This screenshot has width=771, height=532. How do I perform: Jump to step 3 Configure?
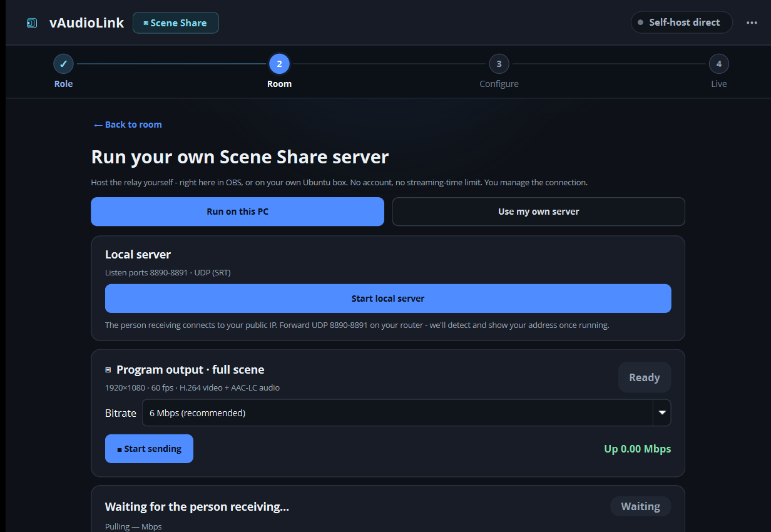[x=499, y=64]
